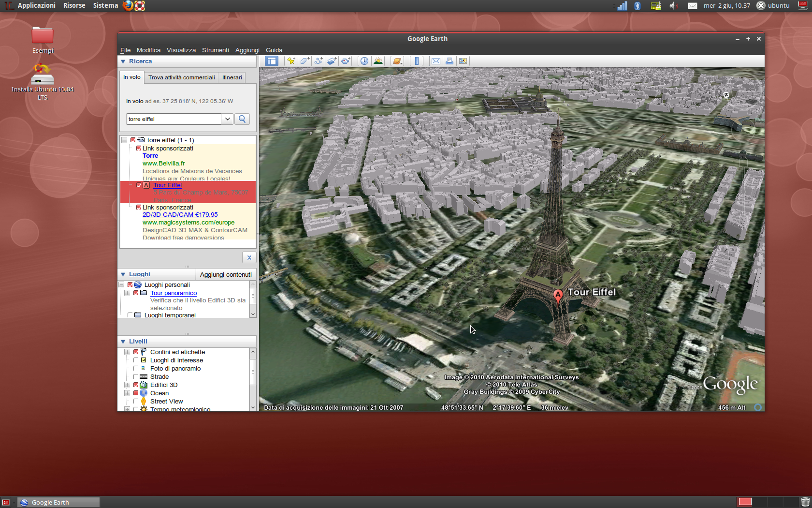Collapse the Livelli panel triangle
The height and width of the screenshot is (508, 812).
(x=123, y=342)
